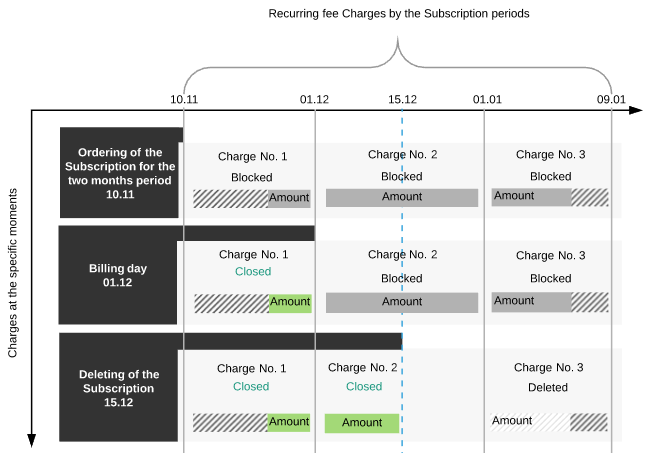Image resolution: width=654 pixels, height=453 pixels.
Task: Click the green Amount bar in the Billing day row
Action: pyautogui.click(x=290, y=302)
